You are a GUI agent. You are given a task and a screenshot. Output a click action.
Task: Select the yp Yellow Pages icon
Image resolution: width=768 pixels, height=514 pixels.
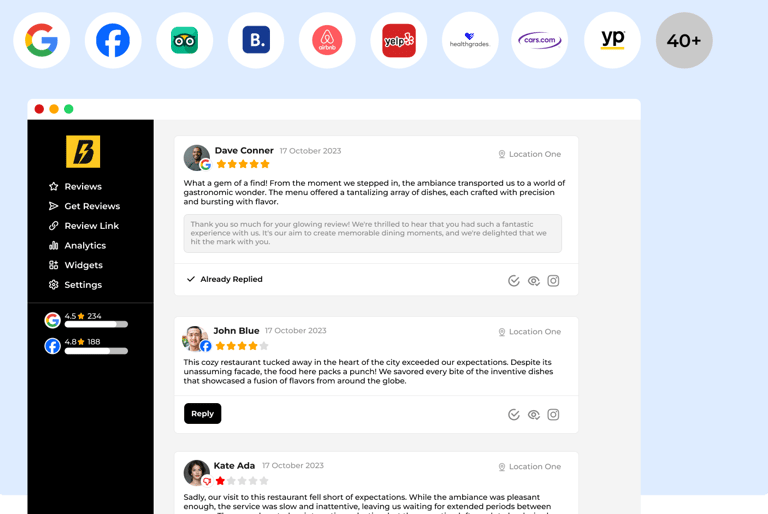612,40
